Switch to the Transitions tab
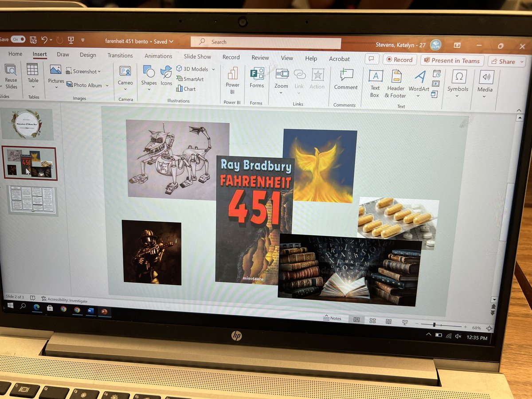 120,55
